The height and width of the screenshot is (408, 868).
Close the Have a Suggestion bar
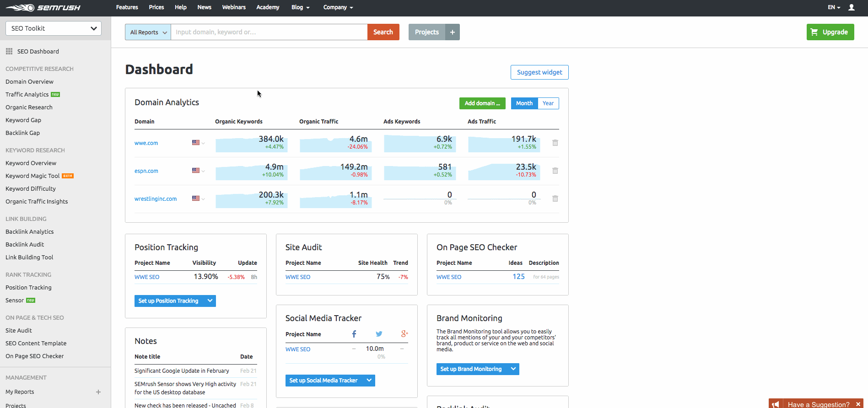point(858,404)
